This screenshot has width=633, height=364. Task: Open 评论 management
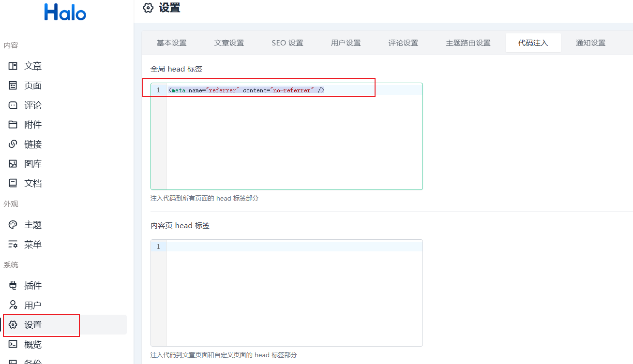[x=33, y=105]
